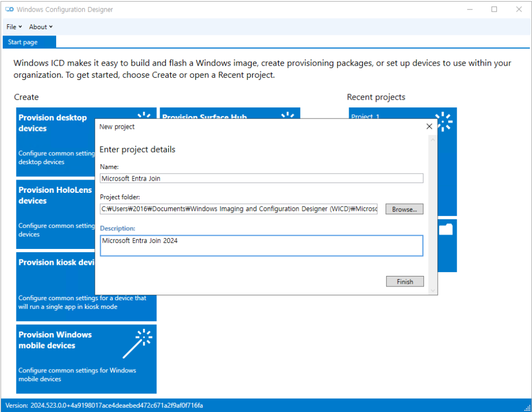Image resolution: width=532 pixels, height=412 pixels.
Task: Select Provision Surface Hub tile
Action: pyautogui.click(x=230, y=113)
